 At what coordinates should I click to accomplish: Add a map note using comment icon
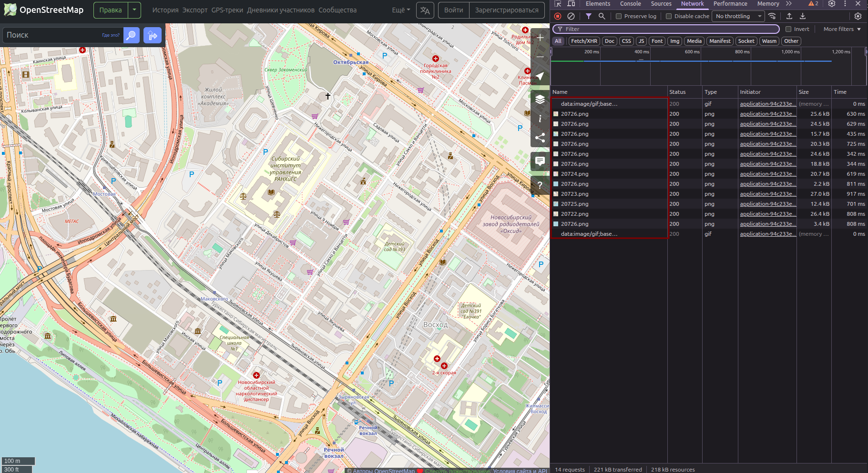(540, 161)
